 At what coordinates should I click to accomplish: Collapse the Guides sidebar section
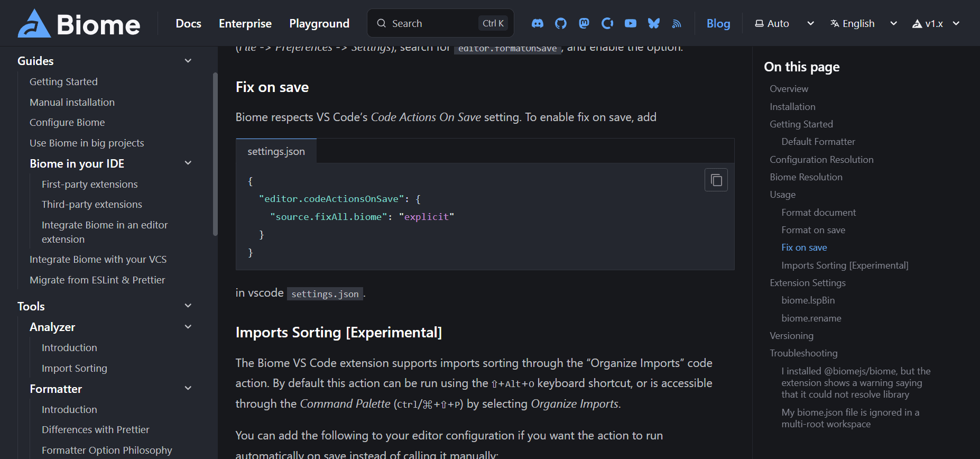click(188, 61)
